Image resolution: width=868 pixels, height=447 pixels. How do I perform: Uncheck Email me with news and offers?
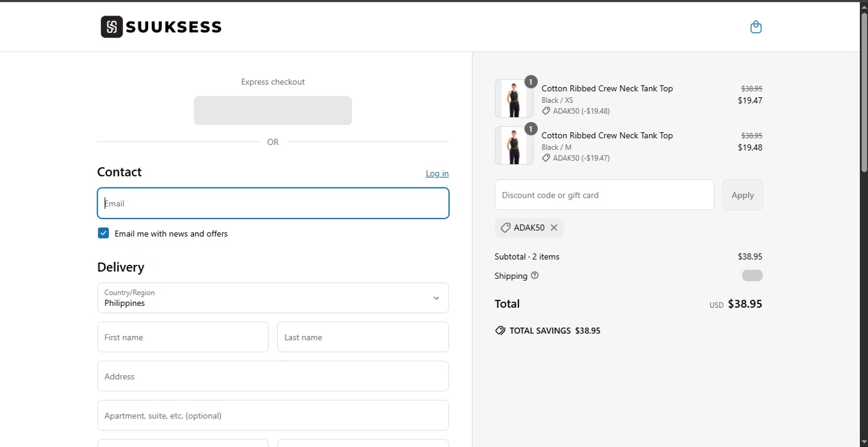click(104, 233)
